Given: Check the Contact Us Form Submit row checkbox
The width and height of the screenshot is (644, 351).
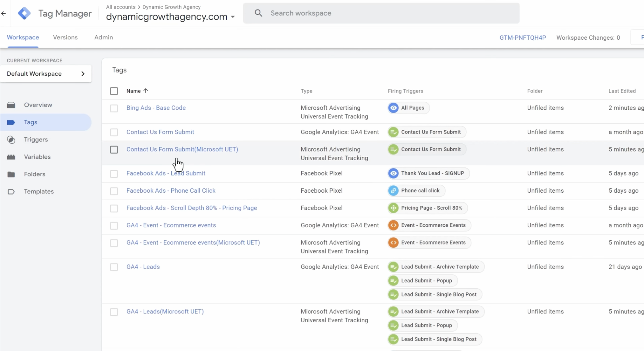Looking at the screenshot, I should pos(114,132).
